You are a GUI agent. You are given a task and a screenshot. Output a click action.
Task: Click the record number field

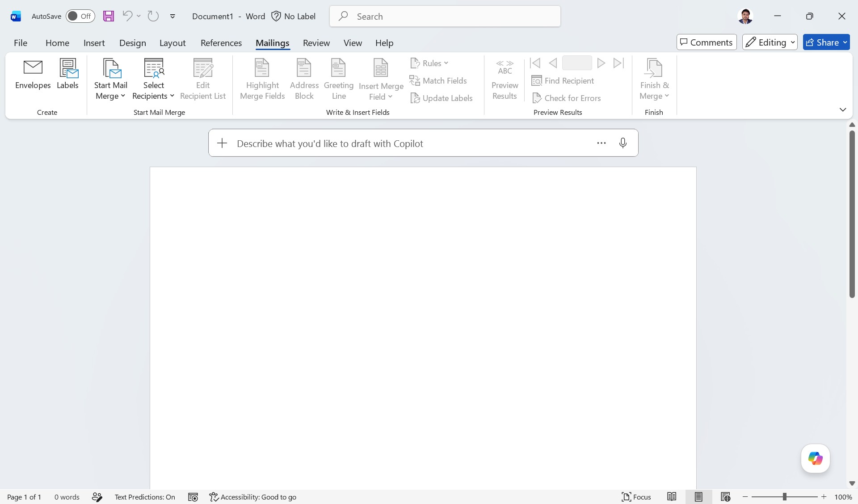click(x=577, y=63)
